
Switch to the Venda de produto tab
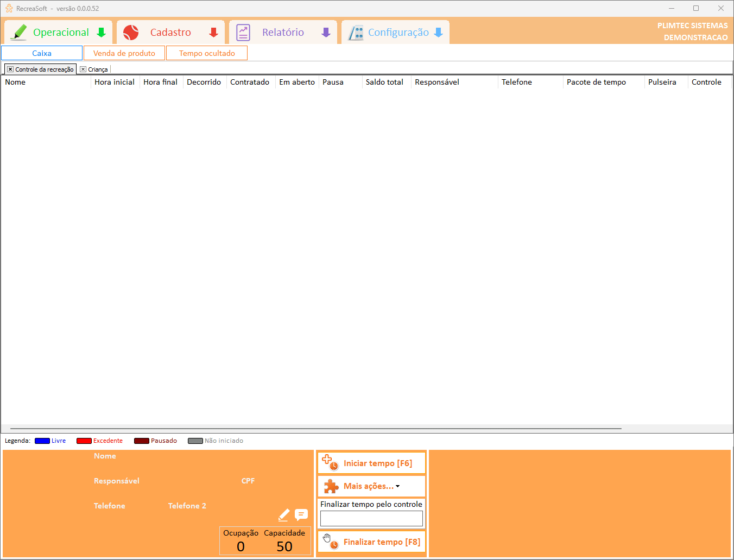click(x=124, y=53)
